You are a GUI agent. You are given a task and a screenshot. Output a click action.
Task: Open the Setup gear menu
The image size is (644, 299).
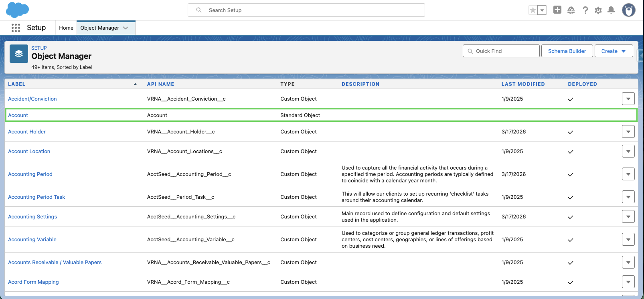point(598,10)
